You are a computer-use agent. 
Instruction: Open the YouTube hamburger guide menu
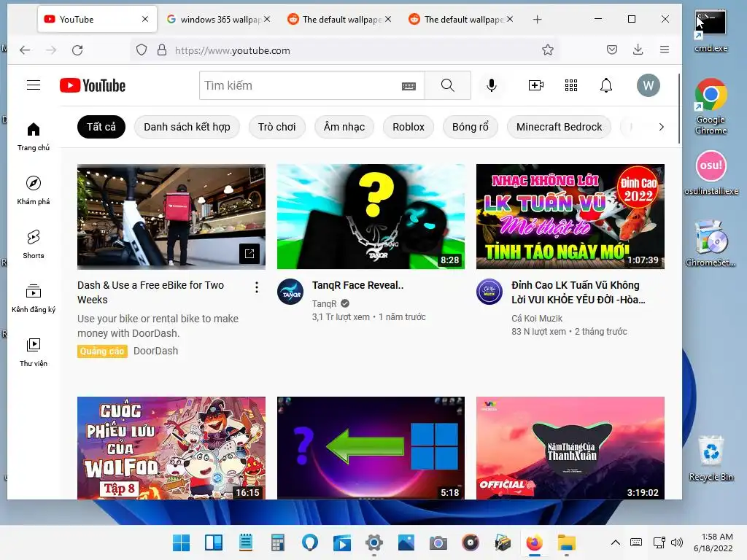point(34,85)
